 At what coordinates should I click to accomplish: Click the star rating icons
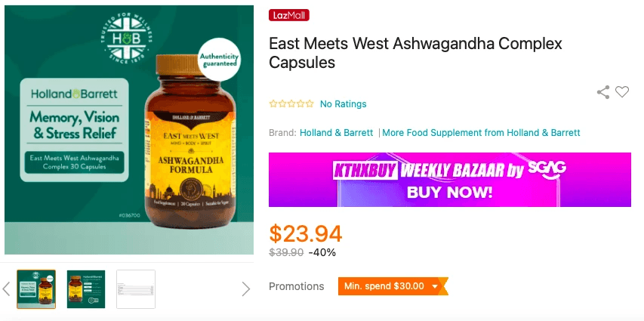point(291,103)
